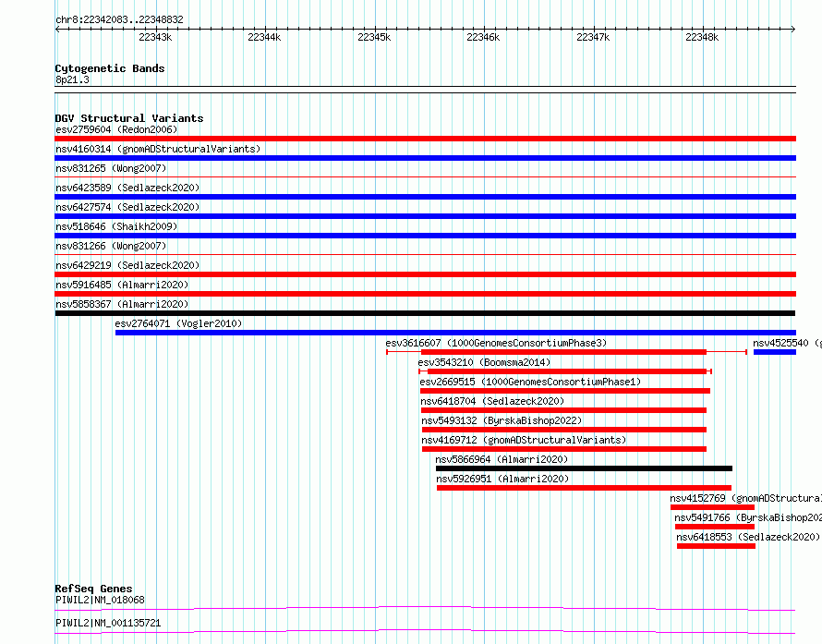Click the PIWIL2 NM_018068 magenta gene line
The width and height of the screenshot is (822, 644).
point(425,608)
